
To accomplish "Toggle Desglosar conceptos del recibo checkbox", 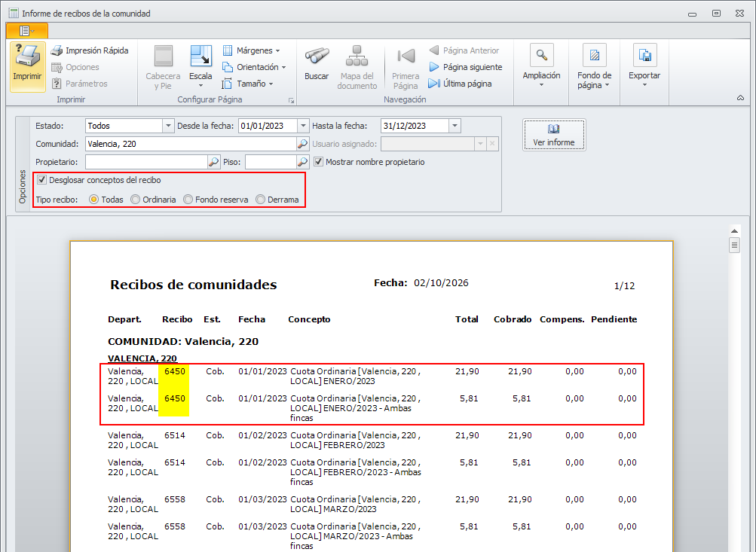I will pyautogui.click(x=42, y=180).
